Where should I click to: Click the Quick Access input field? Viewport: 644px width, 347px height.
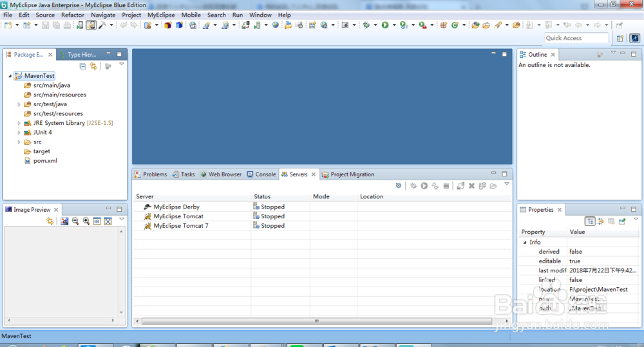(576, 38)
